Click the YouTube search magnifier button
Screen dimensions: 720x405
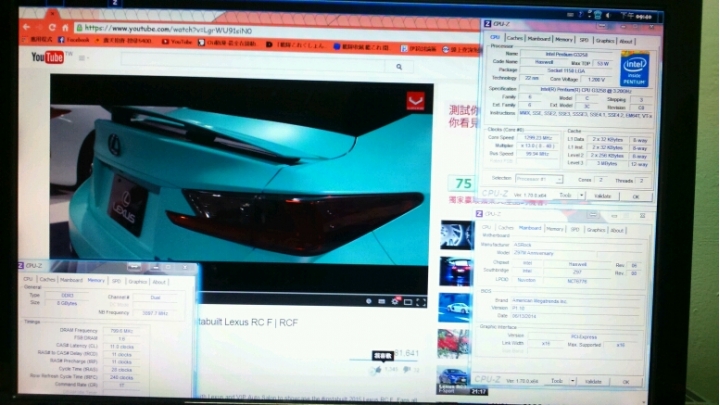coord(399,67)
